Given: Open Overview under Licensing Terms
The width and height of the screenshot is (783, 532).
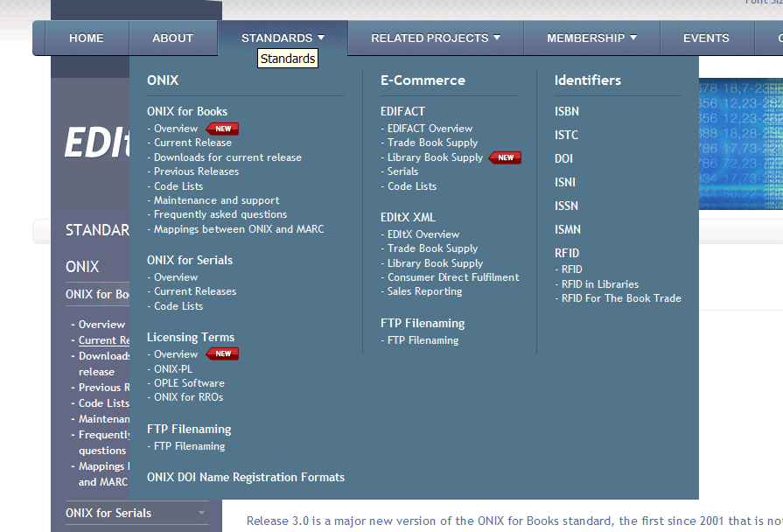Looking at the screenshot, I should pyautogui.click(x=176, y=354).
